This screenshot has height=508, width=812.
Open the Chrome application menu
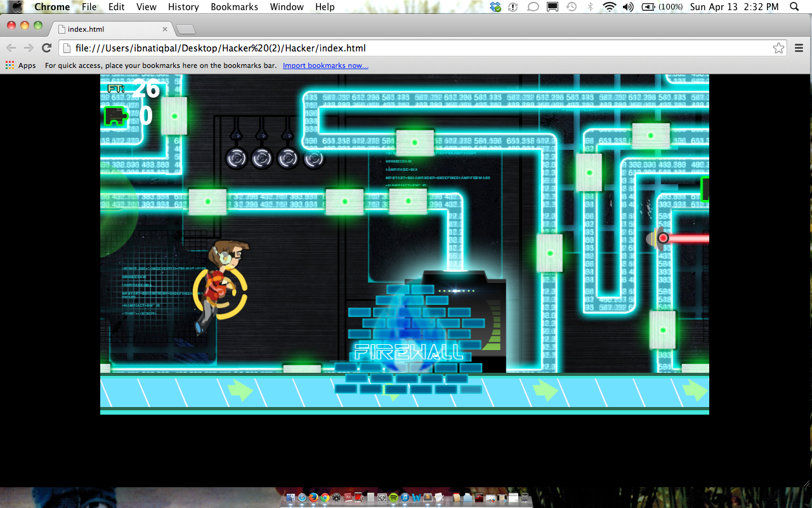52,7
